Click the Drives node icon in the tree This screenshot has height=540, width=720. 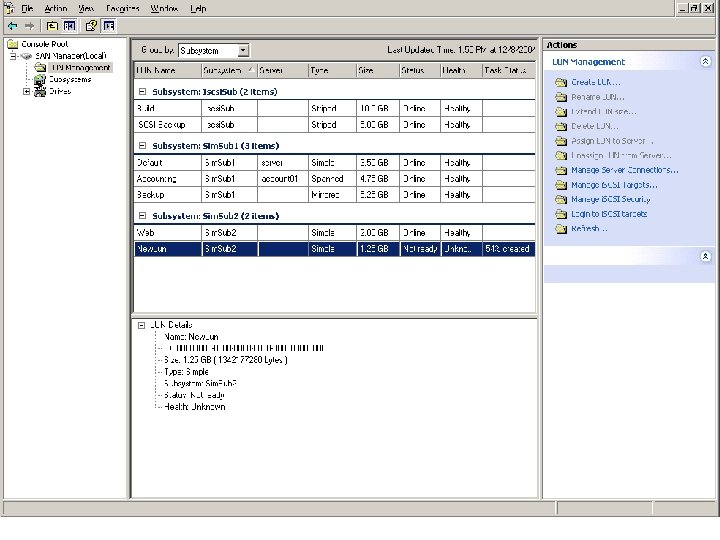(x=40, y=92)
